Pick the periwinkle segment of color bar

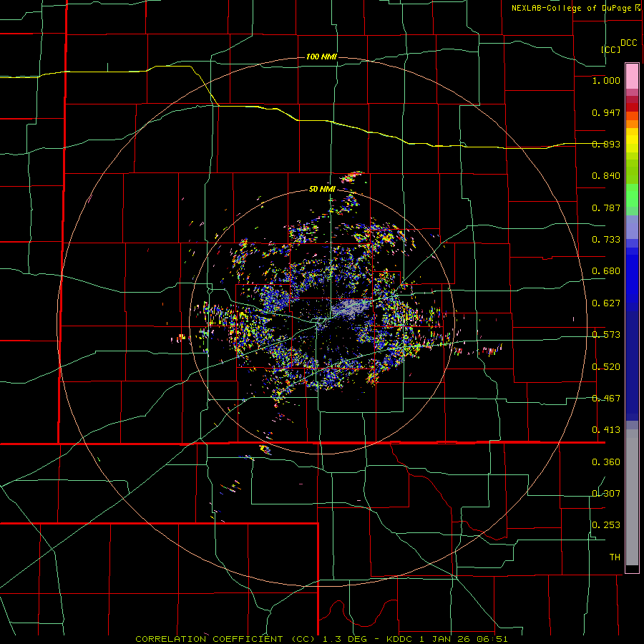632,227
